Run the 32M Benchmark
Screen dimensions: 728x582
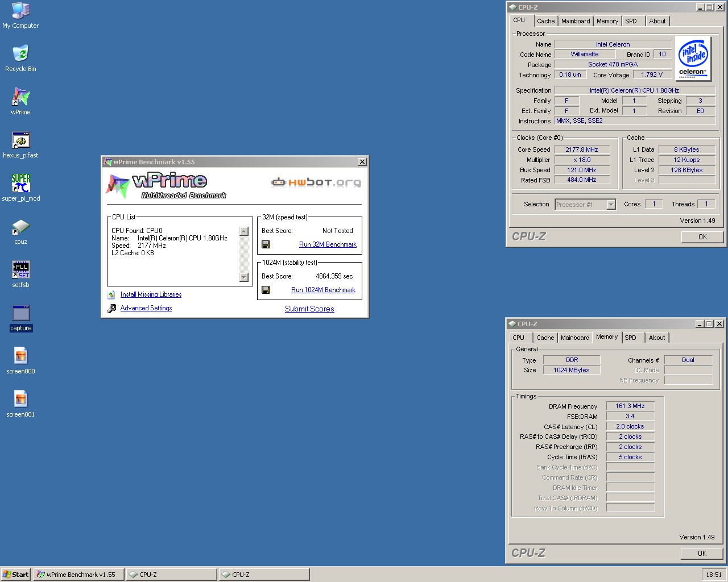pyautogui.click(x=328, y=244)
